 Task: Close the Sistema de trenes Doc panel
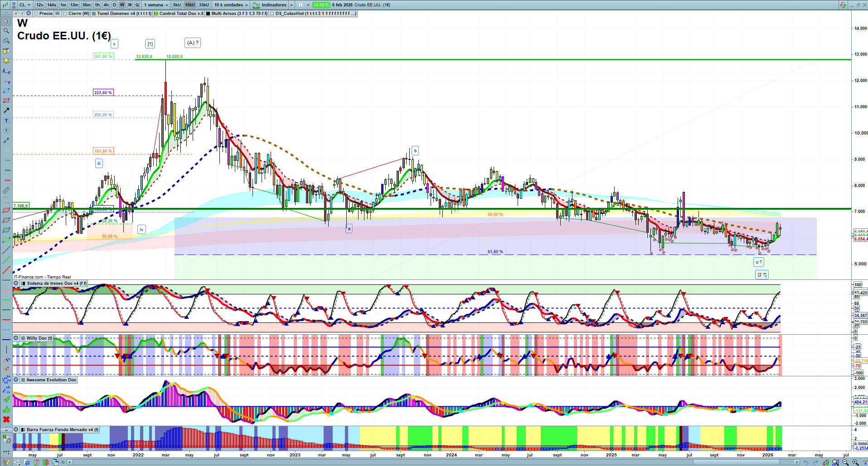click(x=16, y=283)
